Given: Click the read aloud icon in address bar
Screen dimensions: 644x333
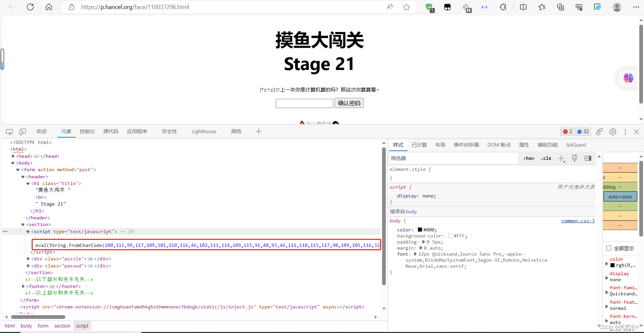Looking at the screenshot, I should 390,7.
